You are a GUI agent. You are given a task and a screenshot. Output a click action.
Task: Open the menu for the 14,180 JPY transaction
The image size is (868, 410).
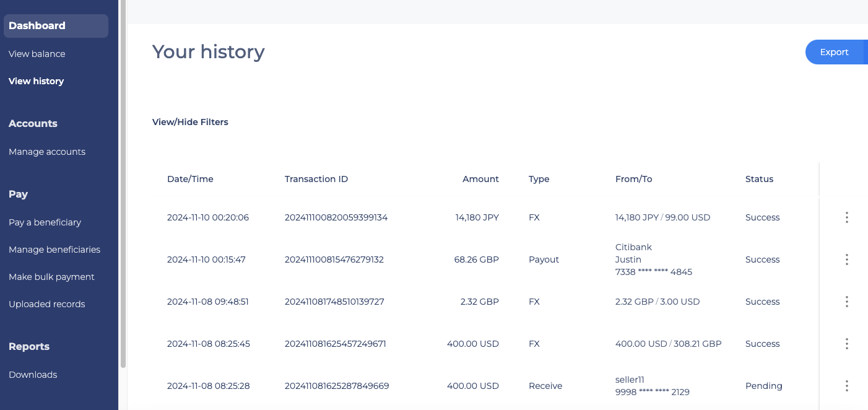coord(846,217)
